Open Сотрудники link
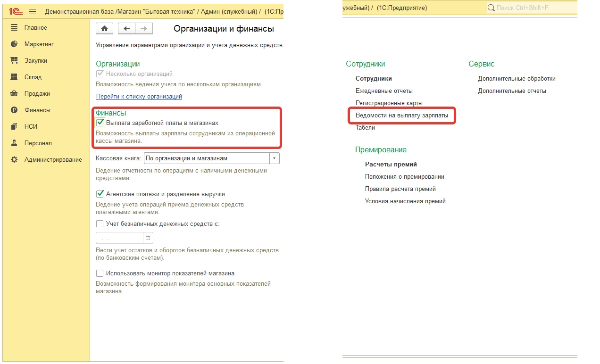 [x=374, y=79]
